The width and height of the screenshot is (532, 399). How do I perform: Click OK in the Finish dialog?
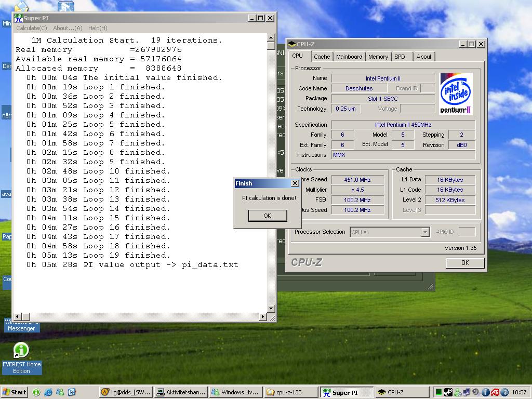point(268,216)
